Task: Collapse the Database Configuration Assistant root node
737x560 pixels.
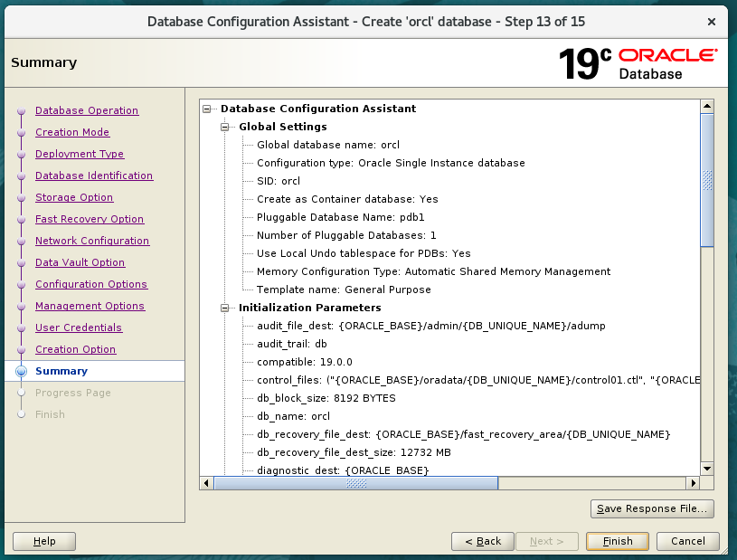Action: pyautogui.click(x=206, y=109)
